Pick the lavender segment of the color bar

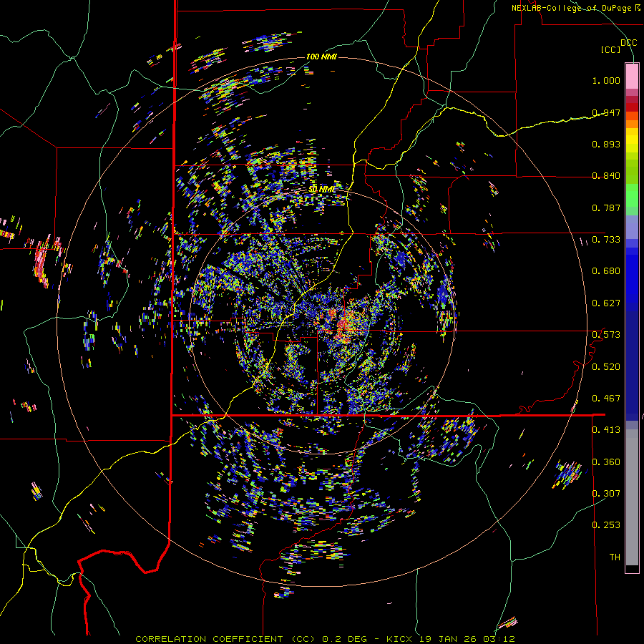[x=632, y=228]
